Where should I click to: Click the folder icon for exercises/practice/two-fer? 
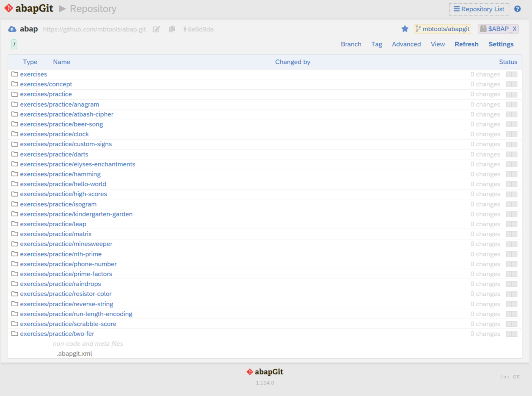pos(15,334)
